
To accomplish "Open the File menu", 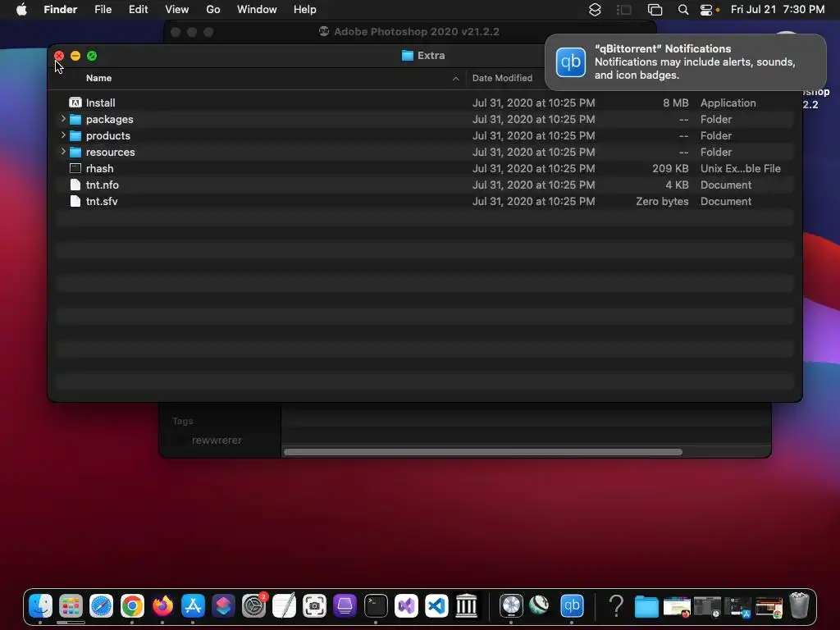I will pyautogui.click(x=103, y=10).
